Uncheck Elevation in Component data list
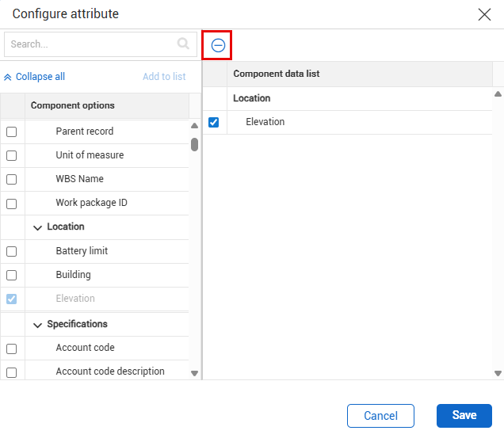 click(x=213, y=122)
